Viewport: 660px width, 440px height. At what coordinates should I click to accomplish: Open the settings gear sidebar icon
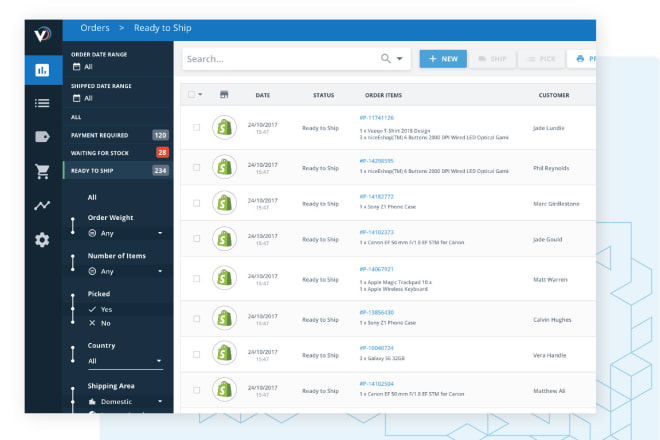click(x=42, y=240)
